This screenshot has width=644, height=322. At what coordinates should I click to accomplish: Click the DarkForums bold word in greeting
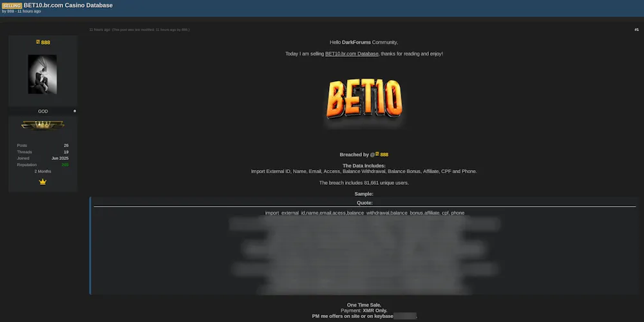(357, 43)
